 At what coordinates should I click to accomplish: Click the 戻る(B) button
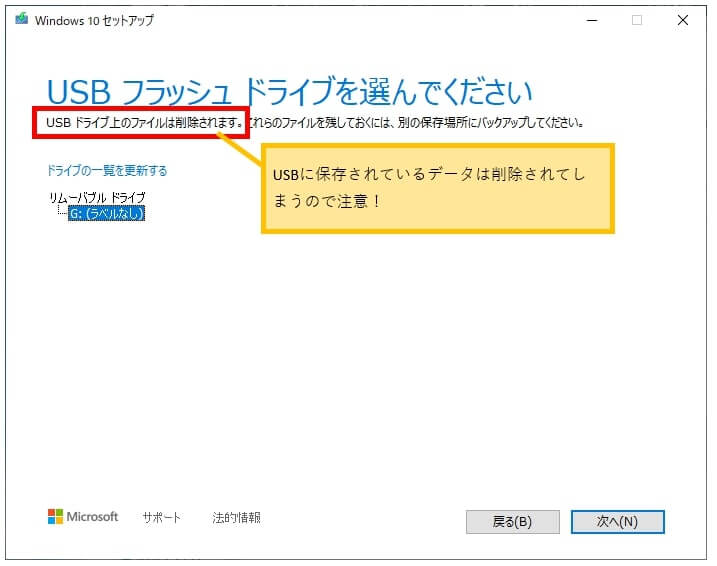tap(513, 522)
